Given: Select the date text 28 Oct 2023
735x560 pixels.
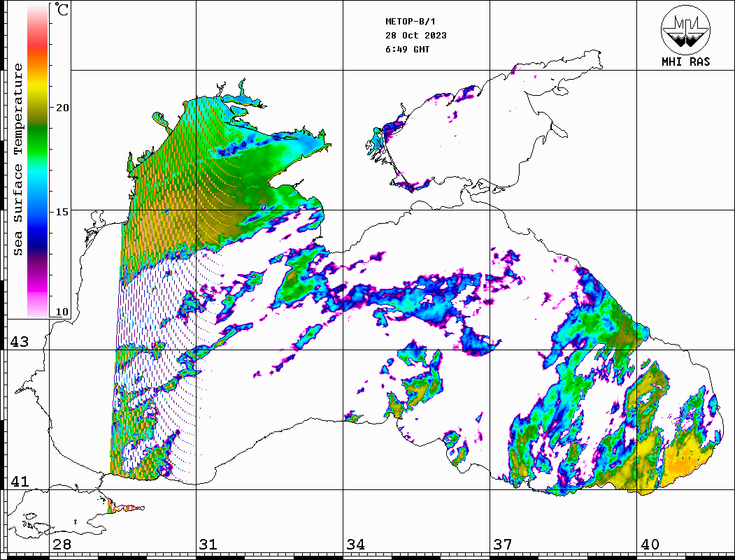Looking at the screenshot, I should coord(416,36).
